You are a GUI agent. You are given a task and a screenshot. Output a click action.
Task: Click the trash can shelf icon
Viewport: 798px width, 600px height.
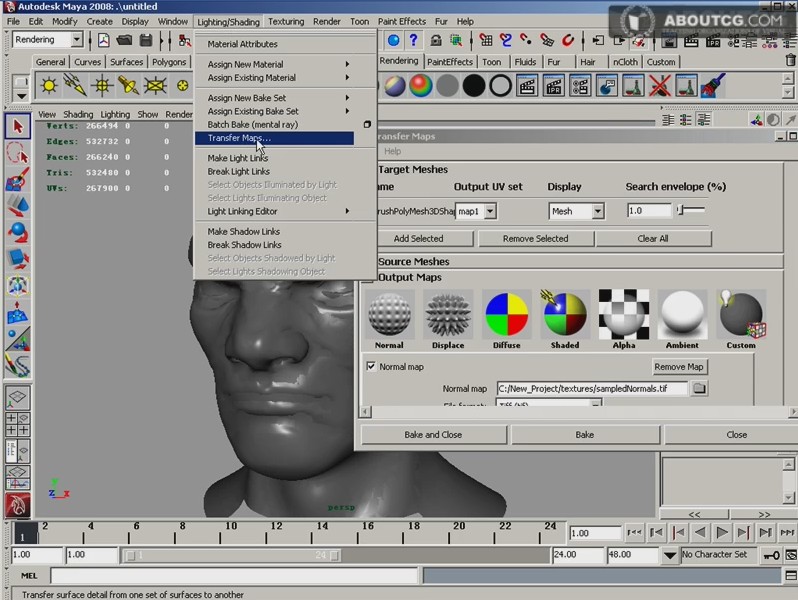click(x=790, y=61)
